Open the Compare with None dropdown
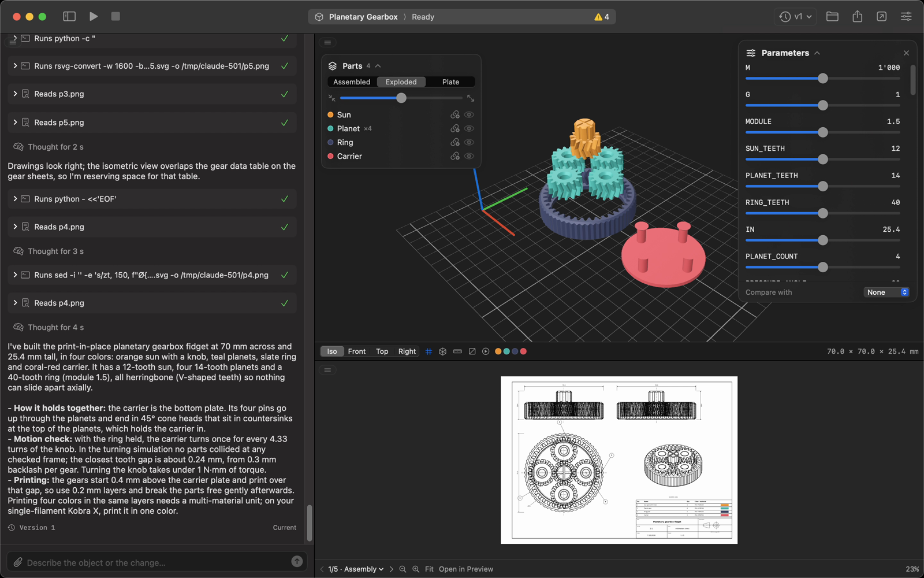Image resolution: width=924 pixels, height=578 pixels. [x=886, y=292]
